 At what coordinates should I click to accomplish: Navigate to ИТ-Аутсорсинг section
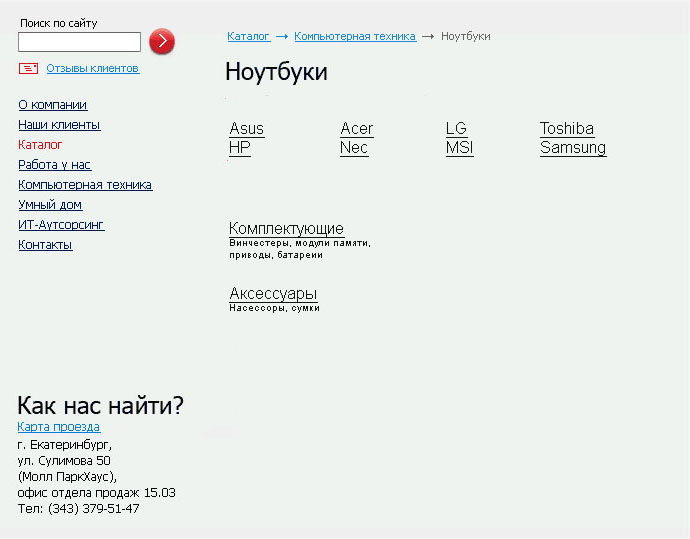(x=61, y=225)
